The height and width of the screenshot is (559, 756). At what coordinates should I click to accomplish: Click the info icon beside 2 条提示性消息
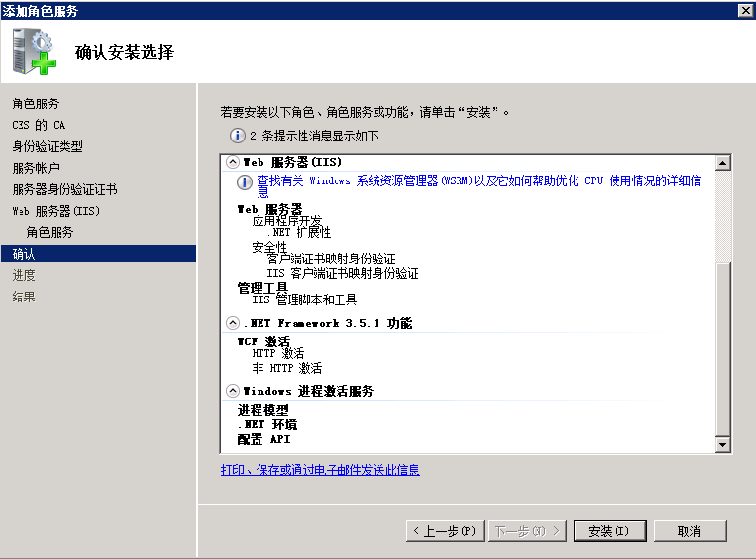(x=237, y=136)
